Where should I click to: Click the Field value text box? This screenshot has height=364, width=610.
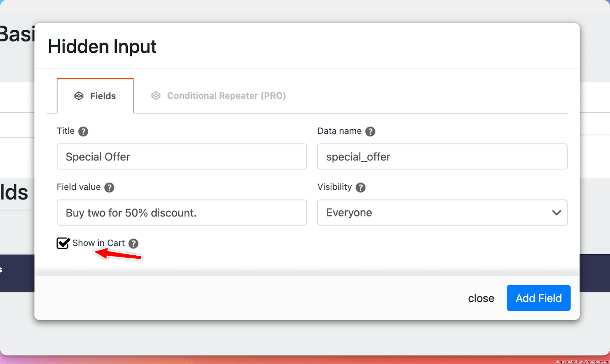click(x=181, y=213)
